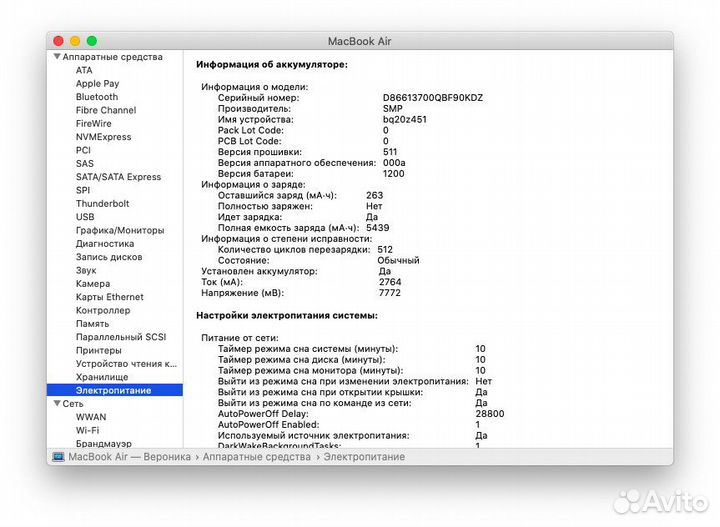Click Электропитание in the path bar
Image resolution: width=720 pixels, height=527 pixels.
click(x=364, y=457)
